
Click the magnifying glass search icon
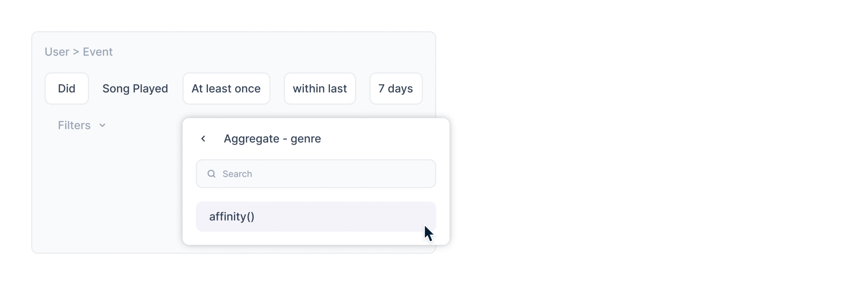(x=211, y=174)
